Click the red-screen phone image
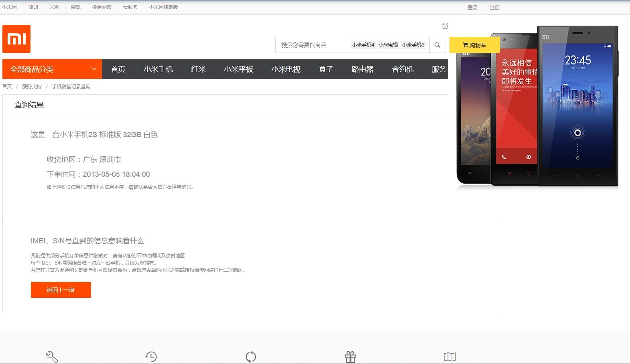 514,109
